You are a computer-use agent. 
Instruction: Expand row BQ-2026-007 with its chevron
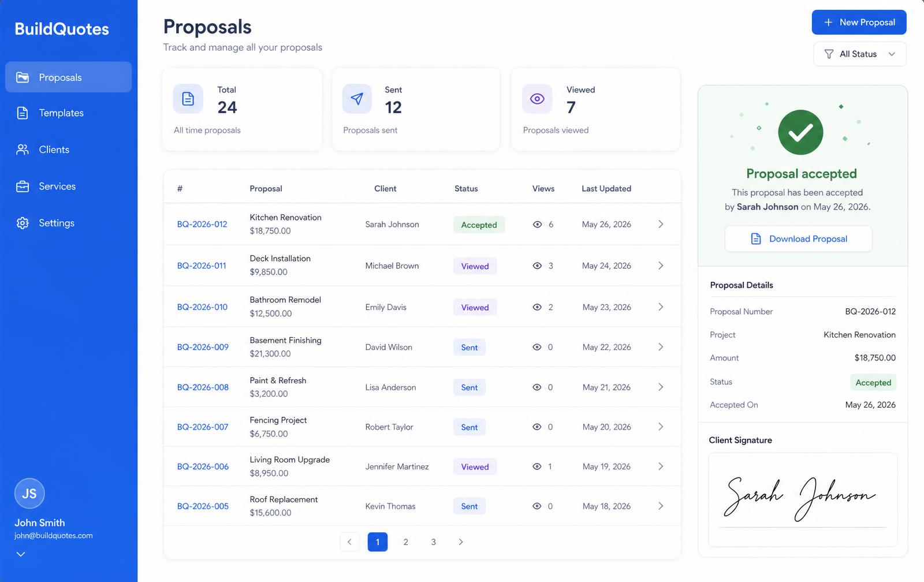pyautogui.click(x=661, y=427)
